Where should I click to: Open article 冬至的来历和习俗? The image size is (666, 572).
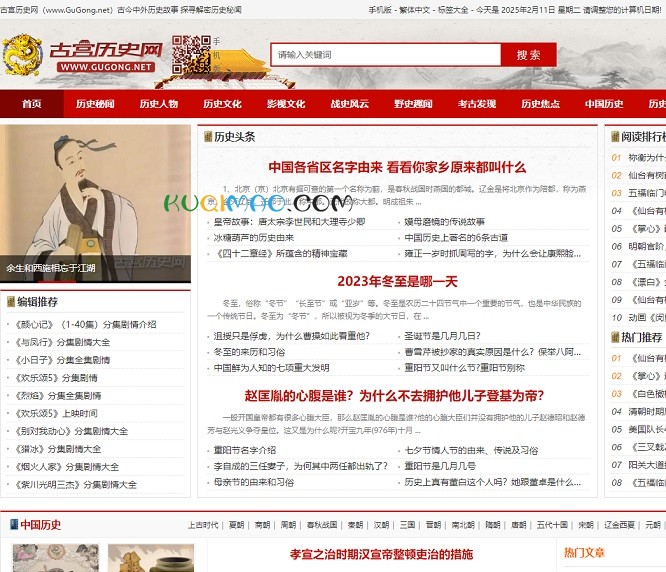[249, 352]
